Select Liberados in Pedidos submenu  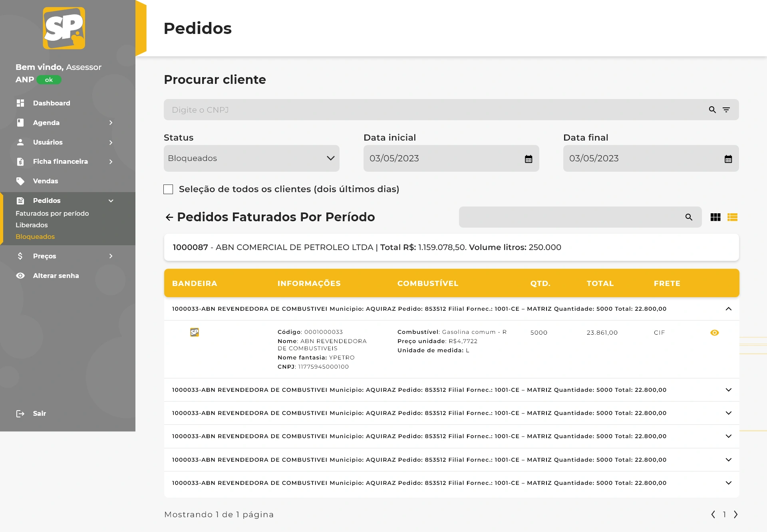click(32, 225)
